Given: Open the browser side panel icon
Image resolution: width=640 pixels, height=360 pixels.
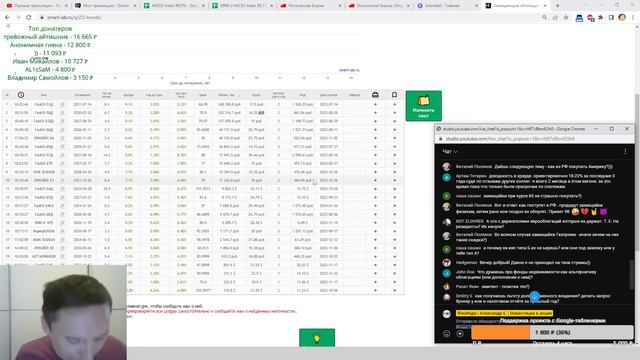Looking at the screenshot, I should click(x=611, y=18).
